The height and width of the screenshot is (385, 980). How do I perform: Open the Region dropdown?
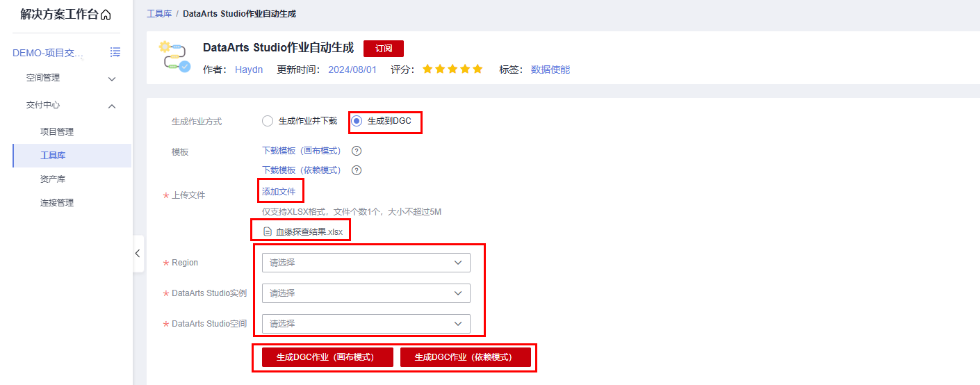coord(366,263)
